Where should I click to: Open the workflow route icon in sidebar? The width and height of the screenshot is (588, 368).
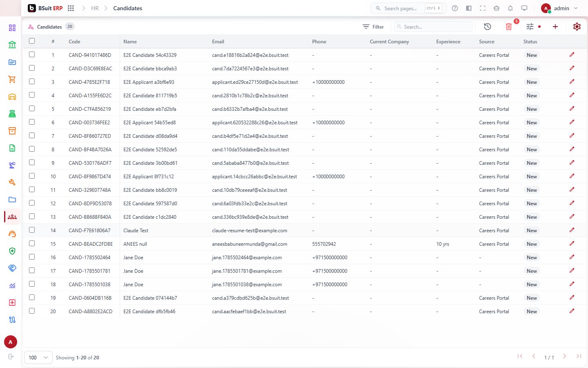coord(12,320)
